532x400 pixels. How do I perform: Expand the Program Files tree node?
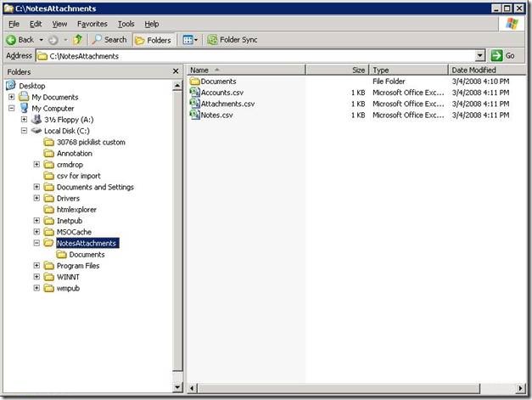(37, 266)
